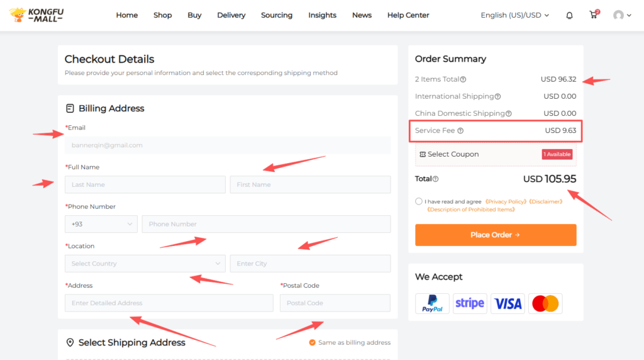The image size is (644, 360).
Task: Go to the Sourcing menu item
Action: click(277, 15)
